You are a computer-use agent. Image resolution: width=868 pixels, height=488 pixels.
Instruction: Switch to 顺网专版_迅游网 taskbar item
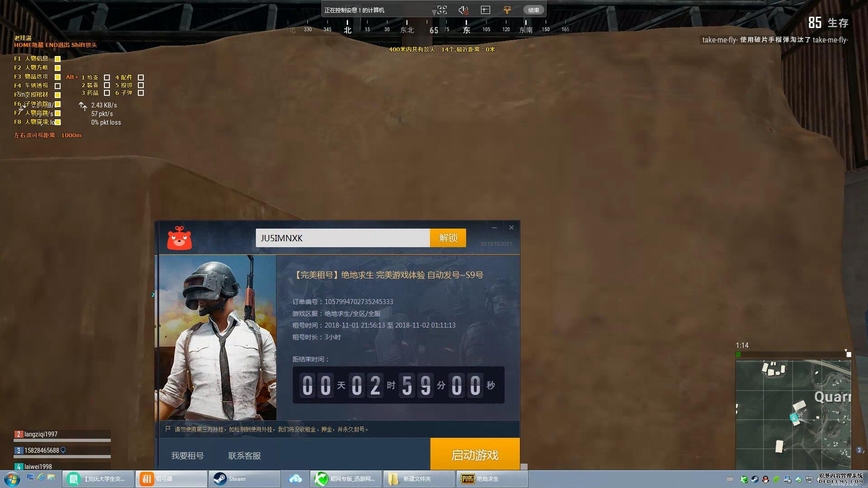(x=346, y=479)
